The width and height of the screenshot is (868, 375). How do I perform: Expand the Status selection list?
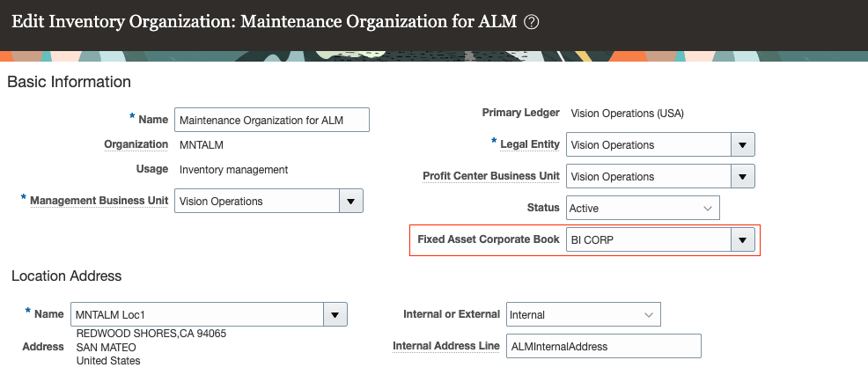pyautogui.click(x=708, y=209)
